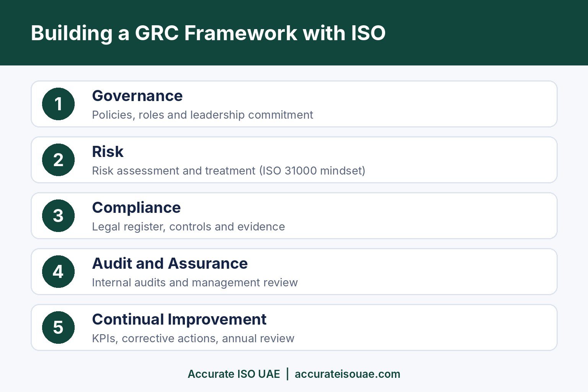Click the number 2 circle beside Risk
The image size is (588, 392).
pyautogui.click(x=58, y=160)
